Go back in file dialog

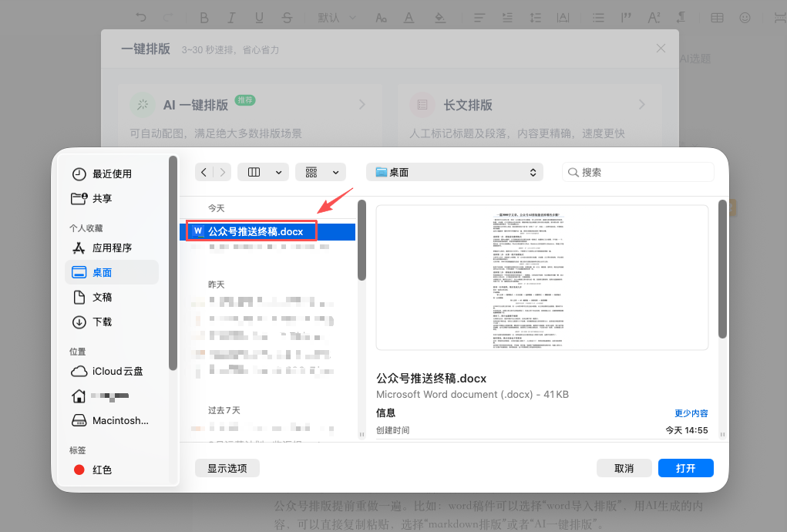[x=203, y=172]
